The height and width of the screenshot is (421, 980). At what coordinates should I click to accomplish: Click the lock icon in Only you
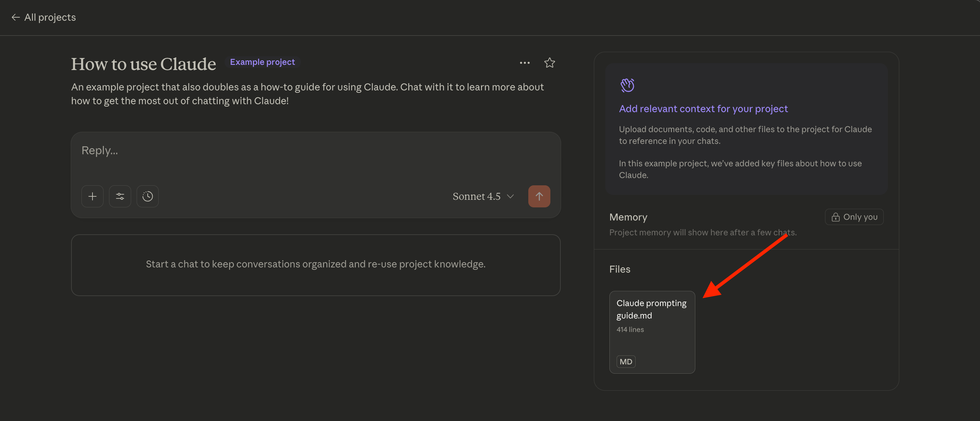tap(835, 217)
